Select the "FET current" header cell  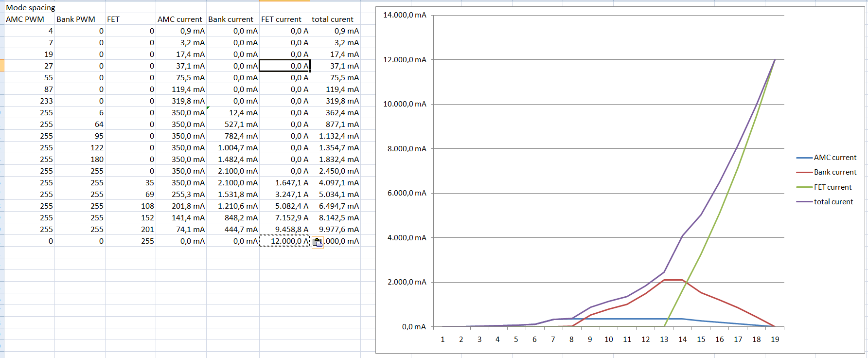point(282,19)
